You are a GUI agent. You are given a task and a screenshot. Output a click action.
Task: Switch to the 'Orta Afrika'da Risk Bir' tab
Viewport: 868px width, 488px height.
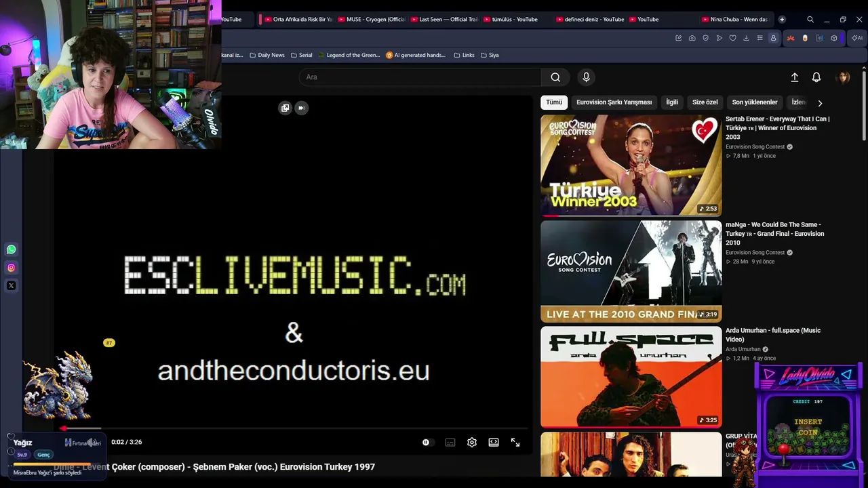click(x=298, y=19)
